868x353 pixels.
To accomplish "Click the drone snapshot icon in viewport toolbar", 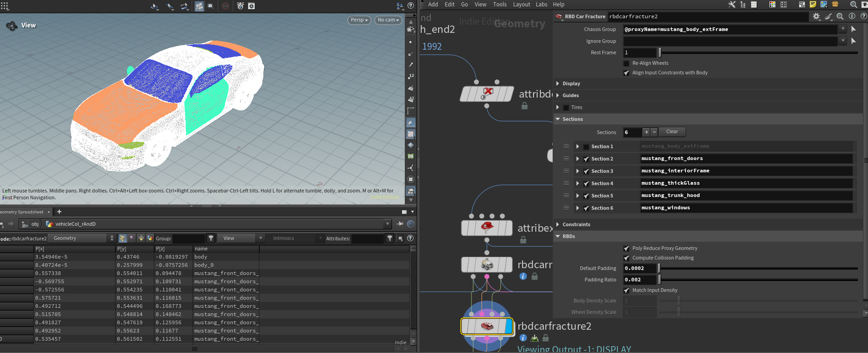I will coord(240,6).
